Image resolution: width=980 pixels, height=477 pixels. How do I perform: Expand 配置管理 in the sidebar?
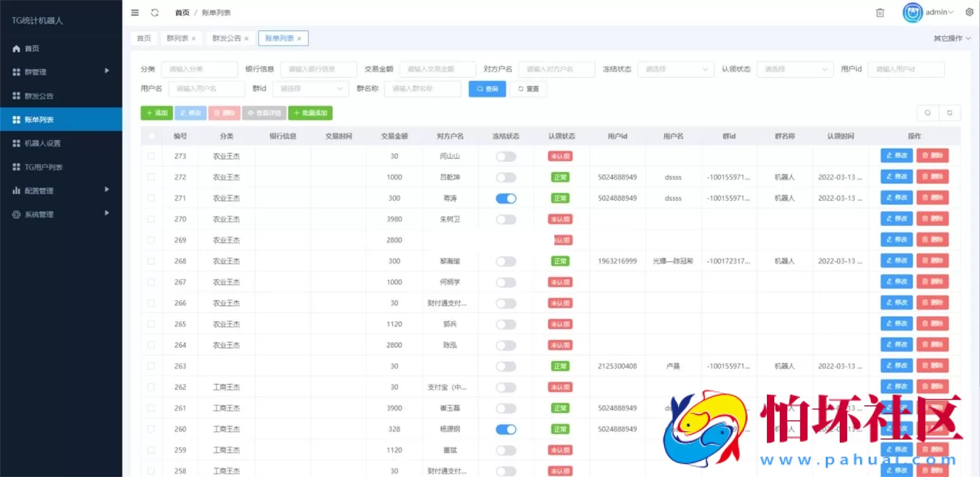pyautogui.click(x=61, y=191)
